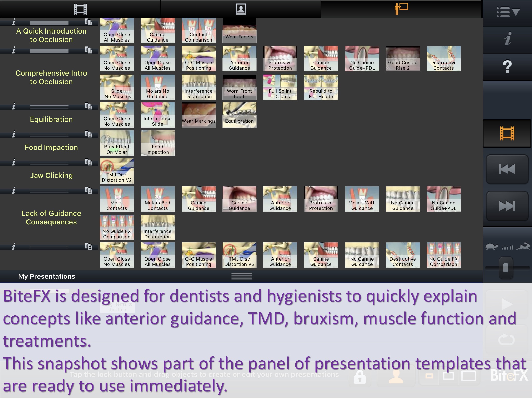This screenshot has height=399, width=532.
Task: Select the A Quick Introduction to Occlusion tab
Action: click(x=51, y=36)
